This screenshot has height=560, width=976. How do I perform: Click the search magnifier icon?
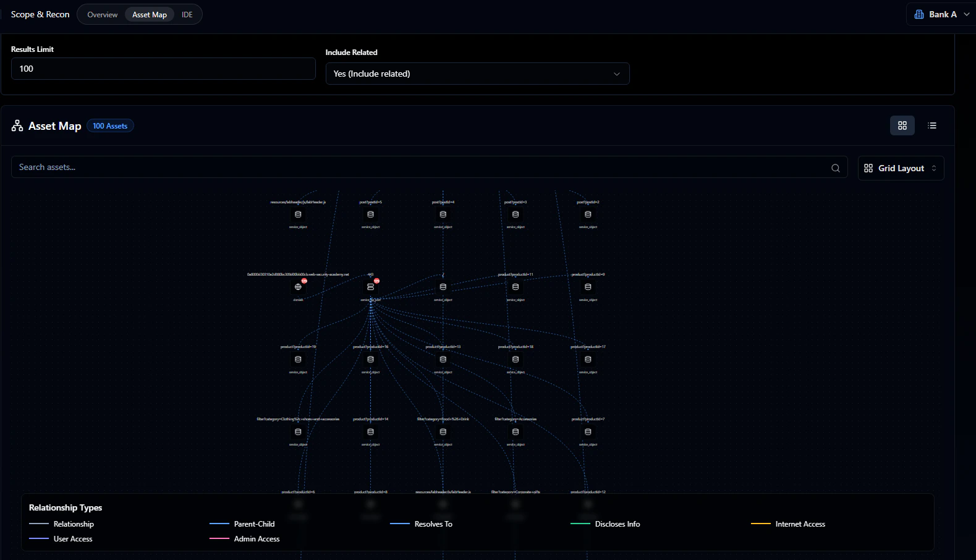(836, 168)
